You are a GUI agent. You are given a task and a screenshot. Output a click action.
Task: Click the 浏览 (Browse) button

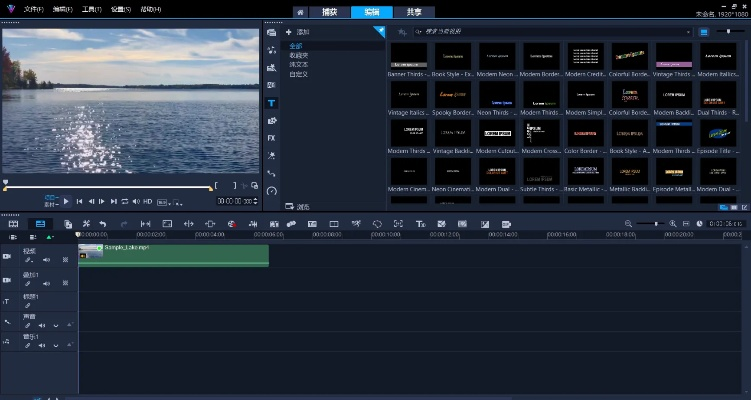coord(297,207)
